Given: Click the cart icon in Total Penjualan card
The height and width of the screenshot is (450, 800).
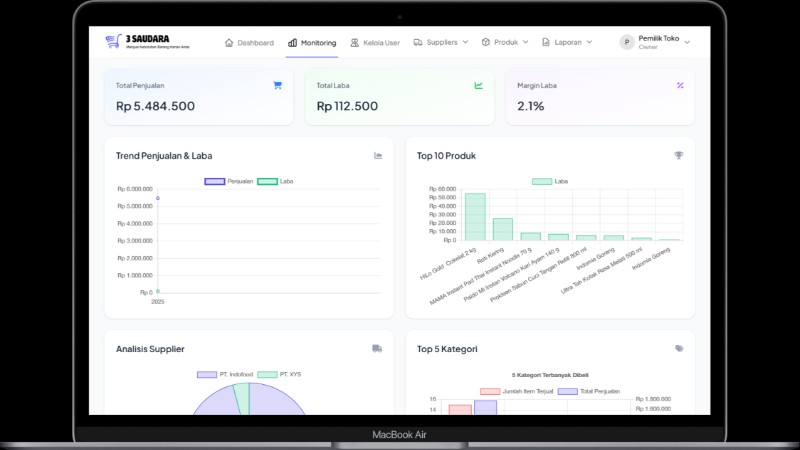Looking at the screenshot, I should tap(277, 85).
